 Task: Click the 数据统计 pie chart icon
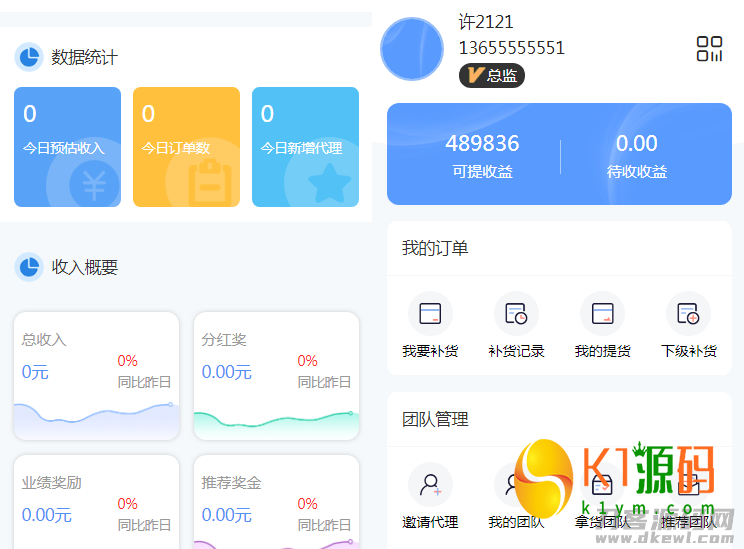pyautogui.click(x=29, y=57)
